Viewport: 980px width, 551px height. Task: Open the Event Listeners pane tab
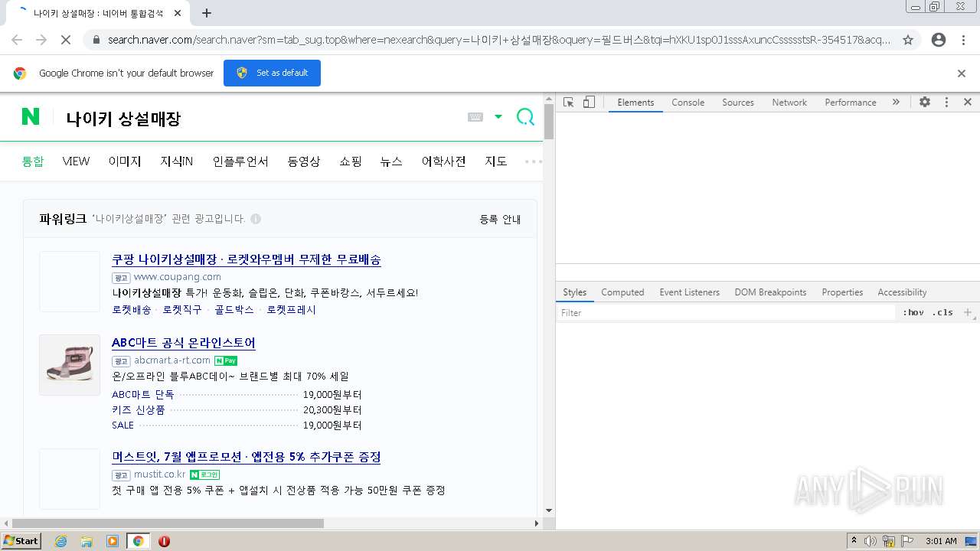click(x=689, y=292)
